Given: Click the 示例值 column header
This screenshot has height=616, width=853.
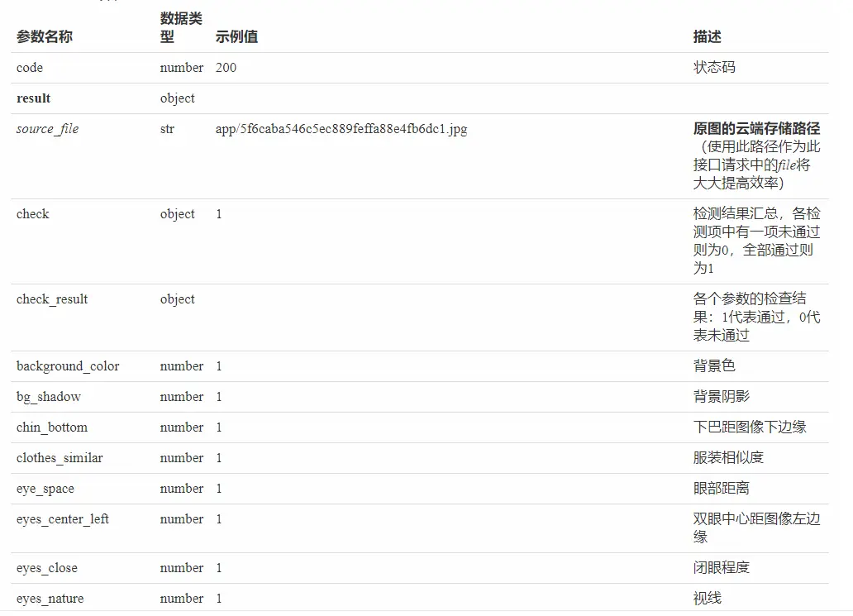Looking at the screenshot, I should point(236,36).
